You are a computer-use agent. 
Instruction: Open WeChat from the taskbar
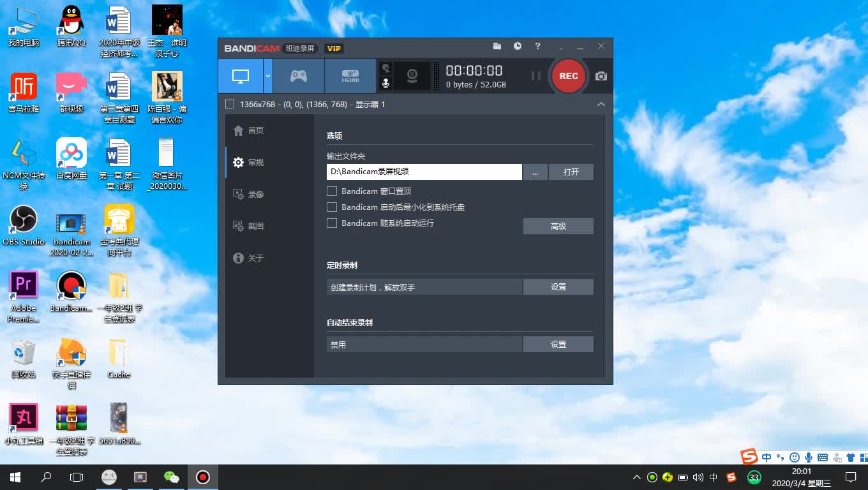point(171,477)
